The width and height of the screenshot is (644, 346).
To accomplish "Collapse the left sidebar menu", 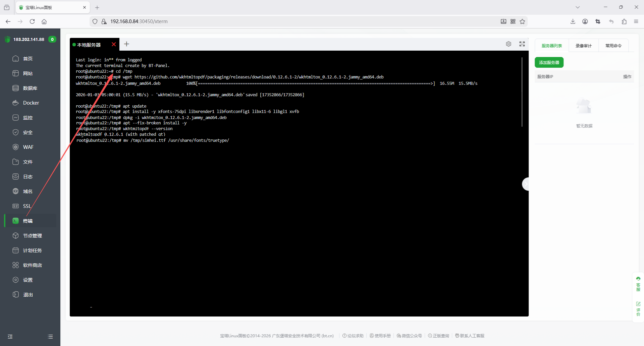I will [x=10, y=337].
